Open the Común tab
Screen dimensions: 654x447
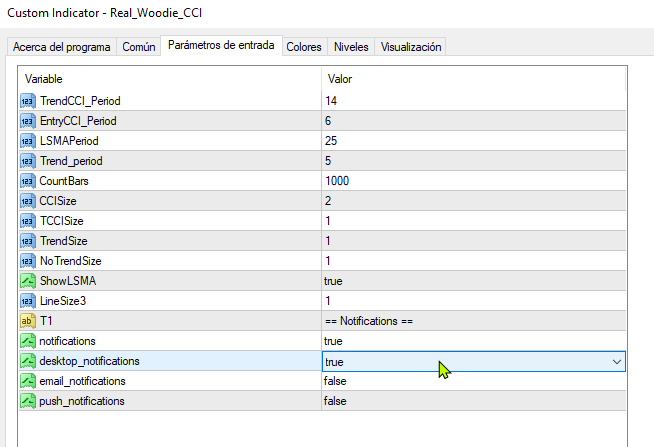coord(139,47)
